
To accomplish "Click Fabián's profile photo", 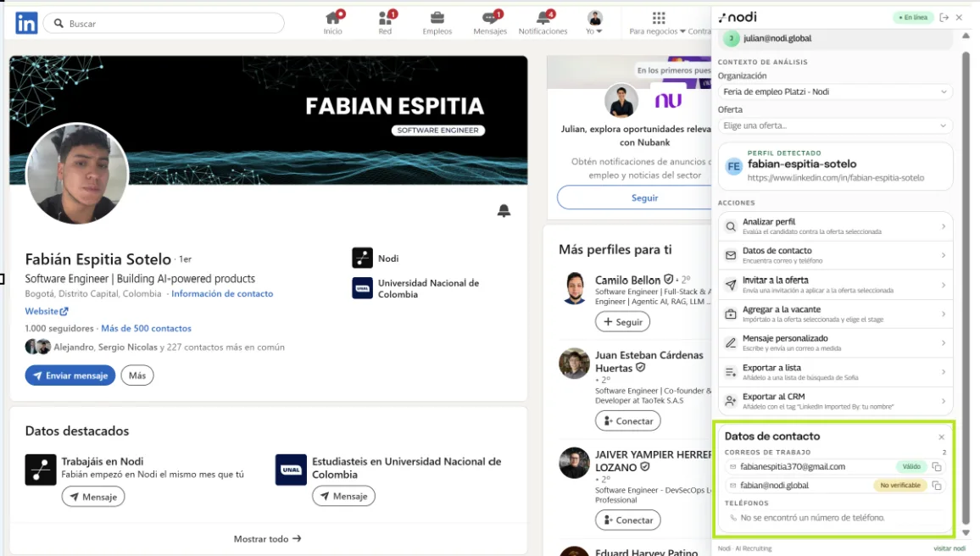I will (x=77, y=174).
